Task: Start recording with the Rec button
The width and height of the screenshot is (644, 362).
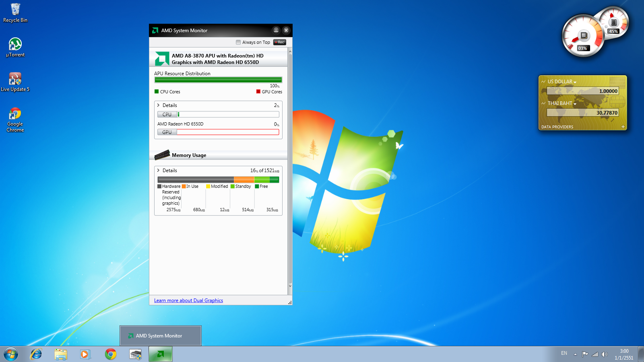Action: tap(280, 42)
